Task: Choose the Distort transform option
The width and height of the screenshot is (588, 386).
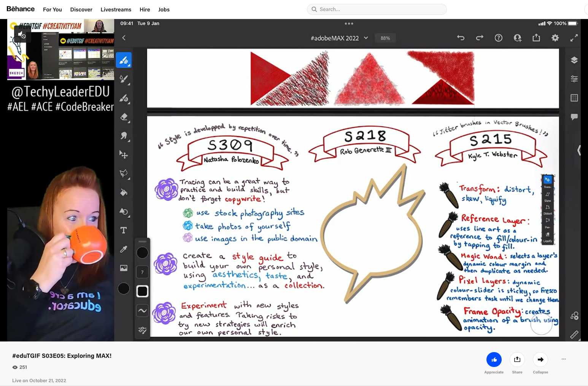Action: click(x=548, y=209)
